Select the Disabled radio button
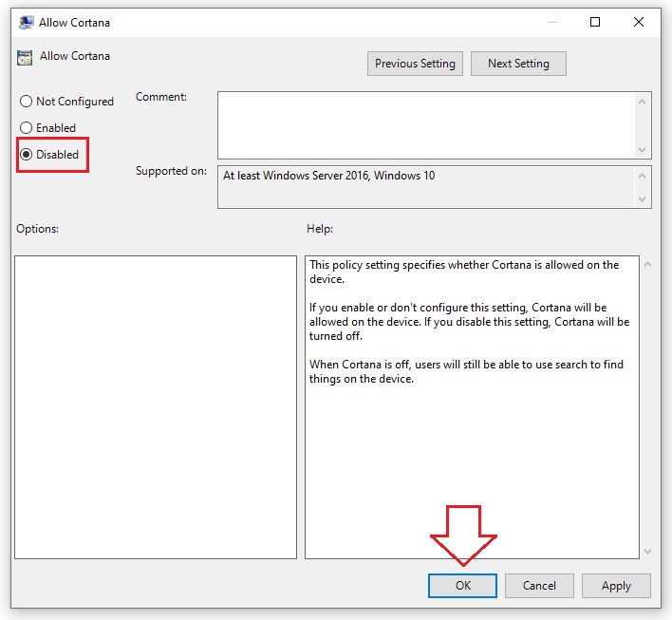The height and width of the screenshot is (620, 672). click(27, 155)
